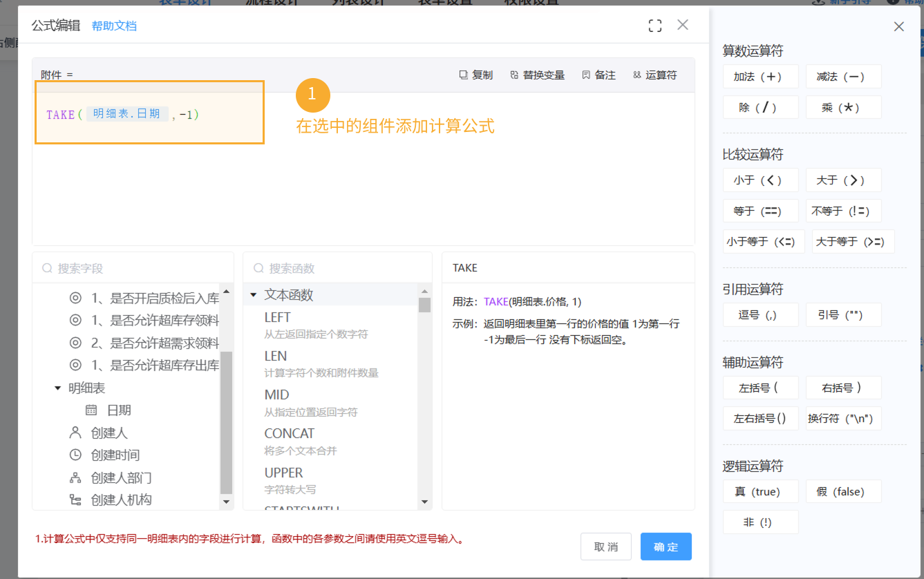Click function list scrollbar up arrow
Image resolution: width=924 pixels, height=579 pixels.
click(x=424, y=290)
